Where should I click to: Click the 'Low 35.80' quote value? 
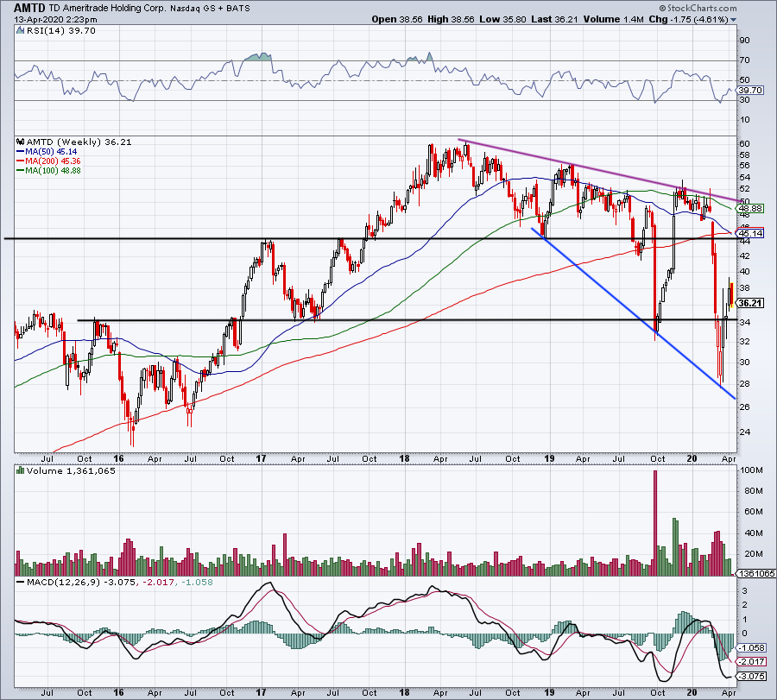(x=502, y=19)
